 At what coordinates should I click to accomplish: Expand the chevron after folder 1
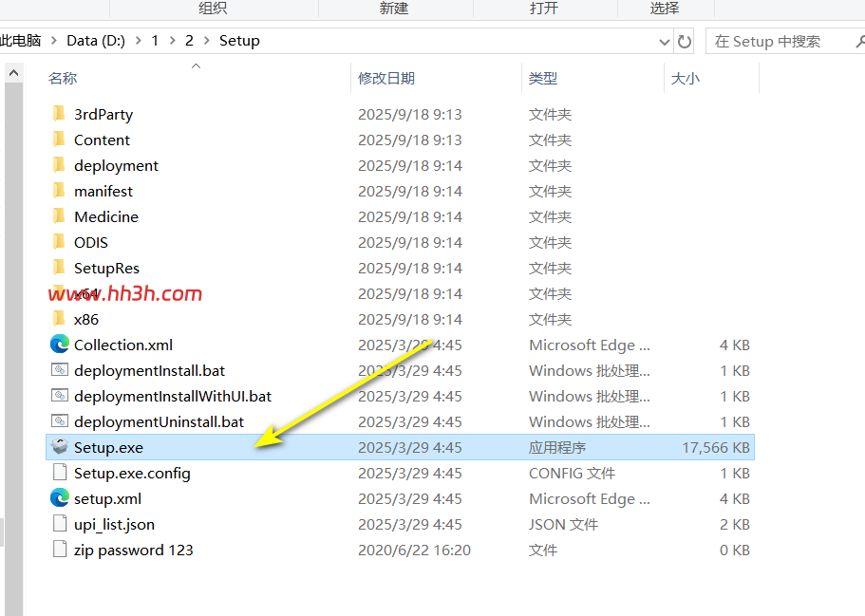point(173,41)
